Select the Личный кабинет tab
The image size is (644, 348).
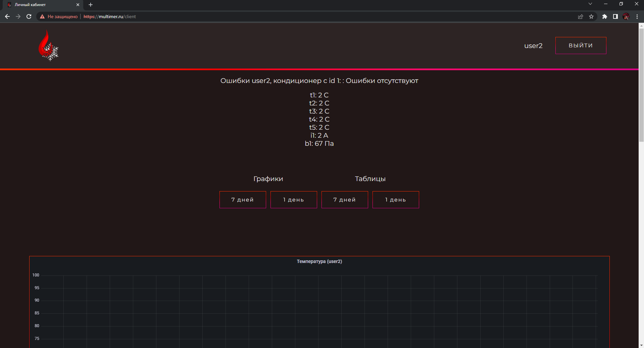pyautogui.click(x=40, y=5)
